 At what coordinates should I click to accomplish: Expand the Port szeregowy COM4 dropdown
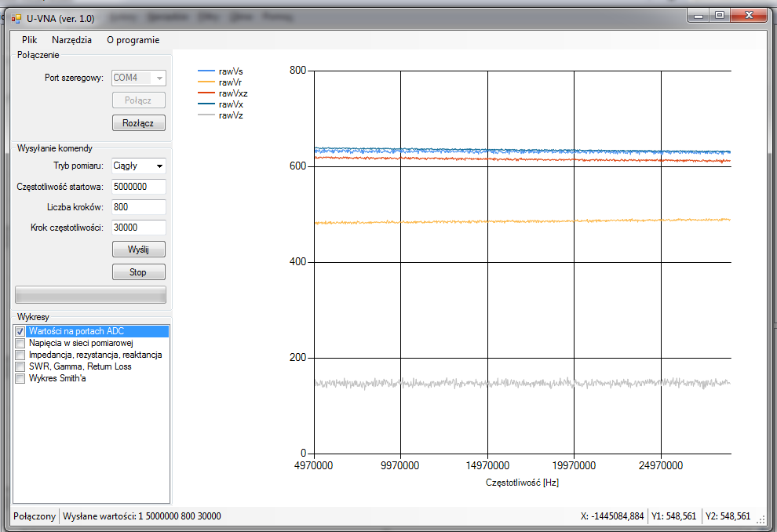[159, 78]
